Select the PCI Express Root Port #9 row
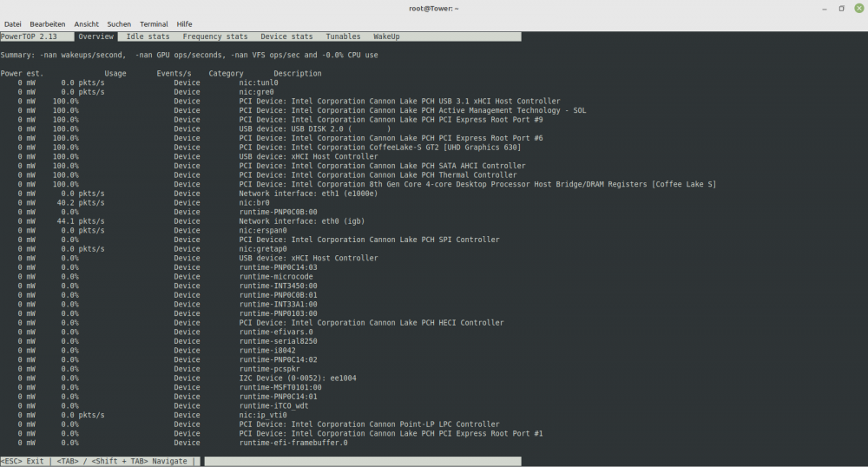868x467 pixels. click(x=280, y=120)
